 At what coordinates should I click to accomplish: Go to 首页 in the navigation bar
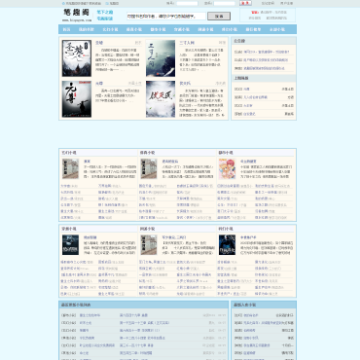67,29
